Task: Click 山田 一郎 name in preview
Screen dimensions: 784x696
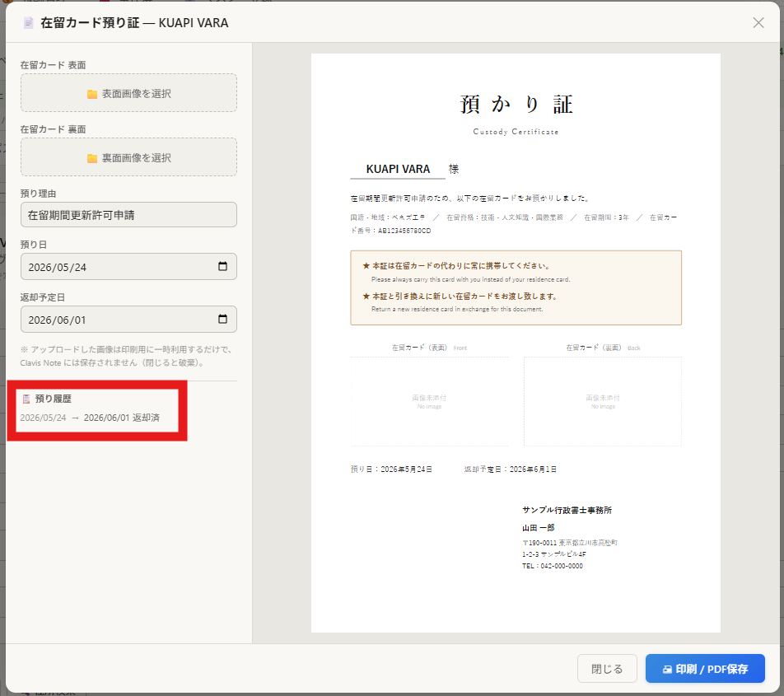Action: [539, 527]
